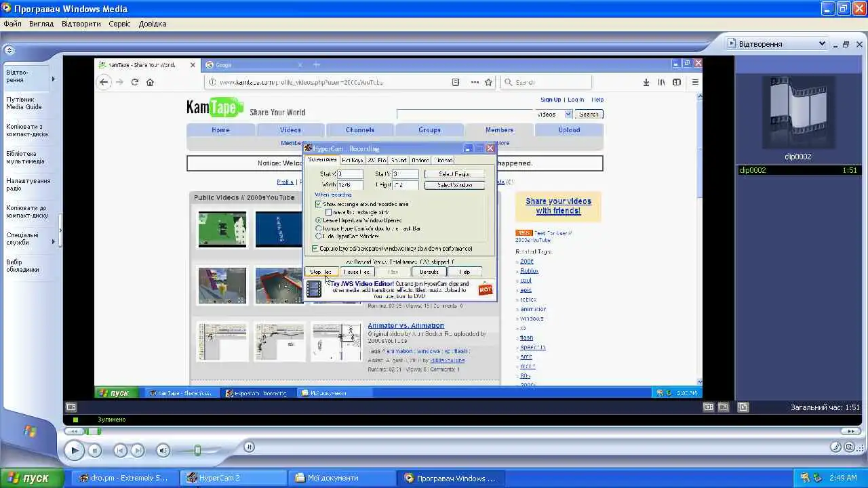Click the fast forward button at bottom right
The image size is (868, 488).
pyautogui.click(x=850, y=431)
